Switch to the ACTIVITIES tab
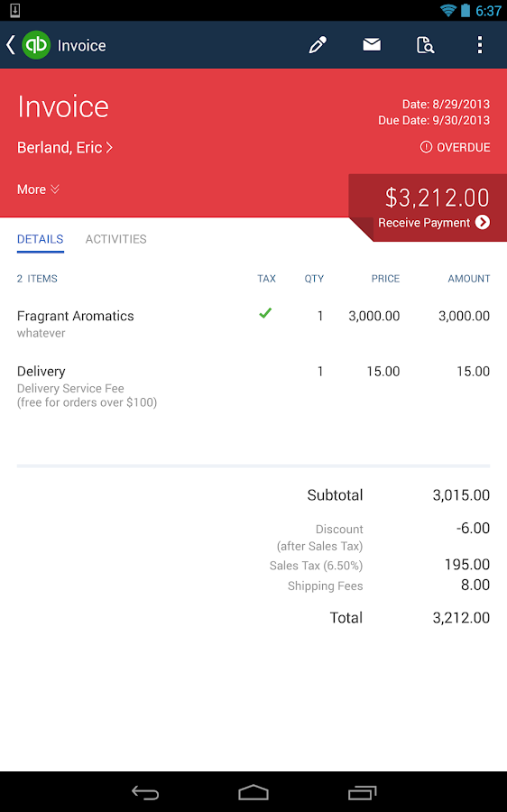The width and height of the screenshot is (507, 812). pyautogui.click(x=116, y=239)
